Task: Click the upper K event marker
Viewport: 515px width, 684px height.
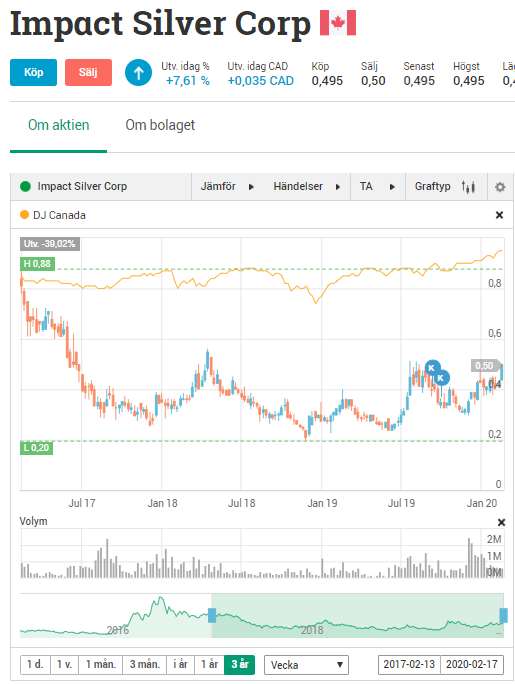Action: pos(432,368)
